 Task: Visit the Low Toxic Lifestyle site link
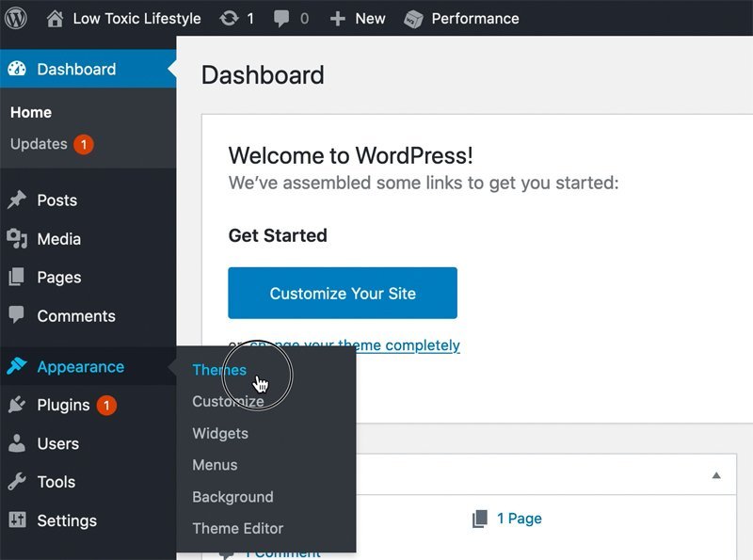click(136, 19)
